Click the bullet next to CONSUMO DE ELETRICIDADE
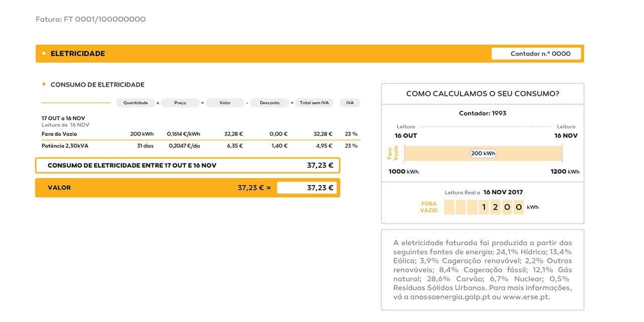This screenshot has height=322, width=644. click(44, 84)
